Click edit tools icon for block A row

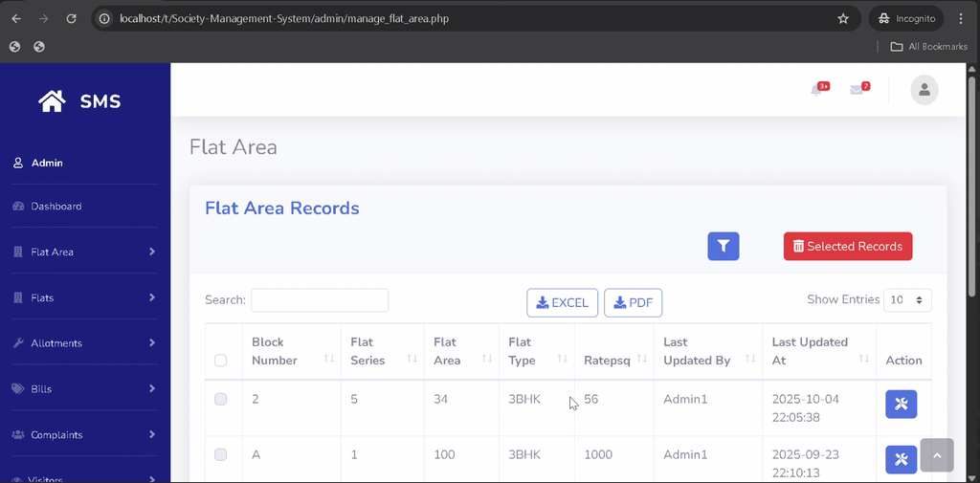(x=901, y=459)
